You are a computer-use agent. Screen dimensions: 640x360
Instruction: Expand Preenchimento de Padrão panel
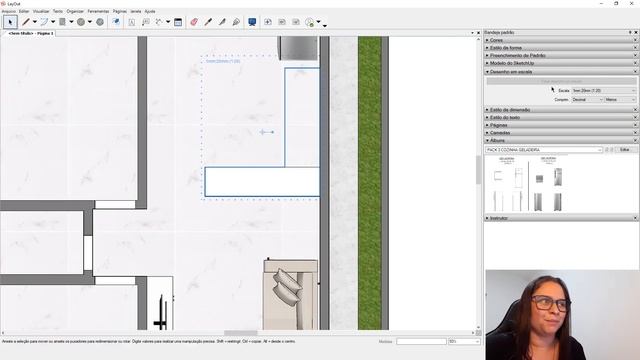pos(561,56)
